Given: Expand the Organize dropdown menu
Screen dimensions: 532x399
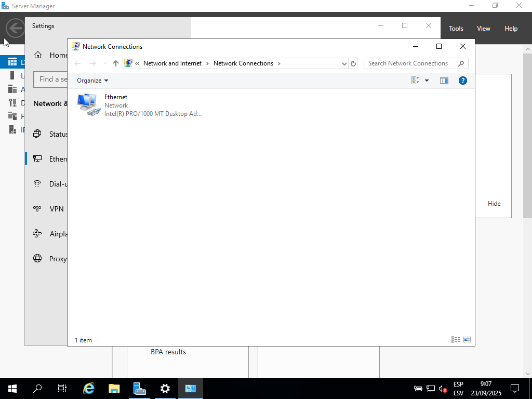Looking at the screenshot, I should coord(92,81).
